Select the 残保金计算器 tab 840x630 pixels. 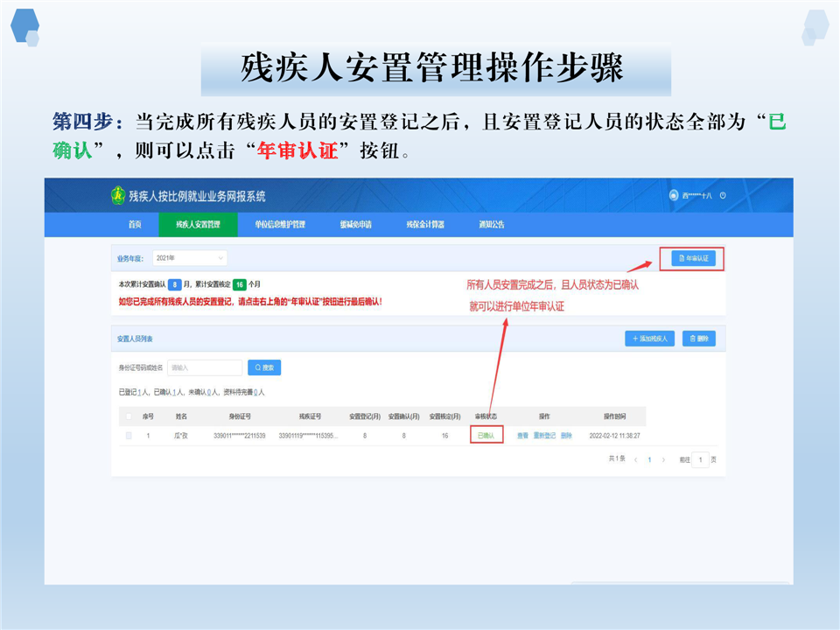(x=425, y=225)
